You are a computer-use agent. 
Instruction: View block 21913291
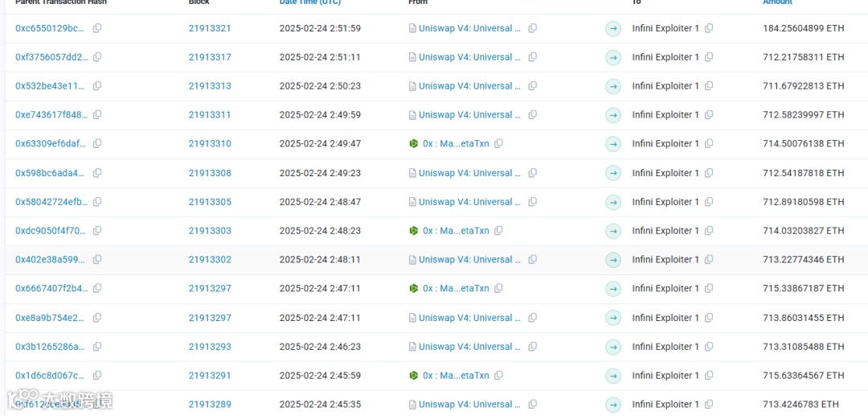tap(210, 376)
